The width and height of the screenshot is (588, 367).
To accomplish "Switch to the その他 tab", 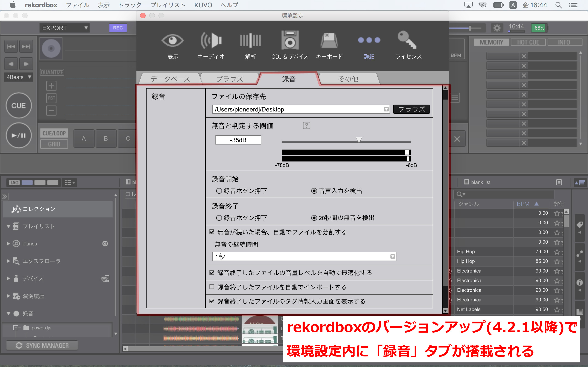I will pyautogui.click(x=348, y=79).
